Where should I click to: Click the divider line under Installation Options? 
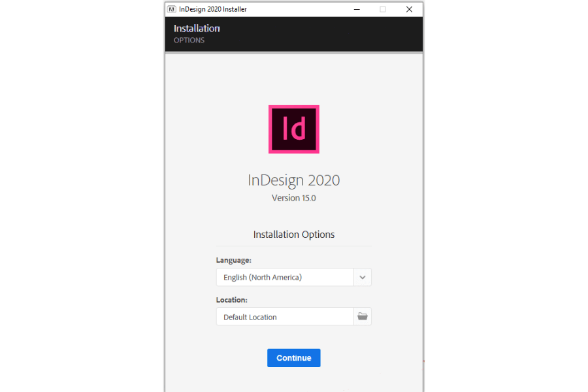[x=293, y=246]
